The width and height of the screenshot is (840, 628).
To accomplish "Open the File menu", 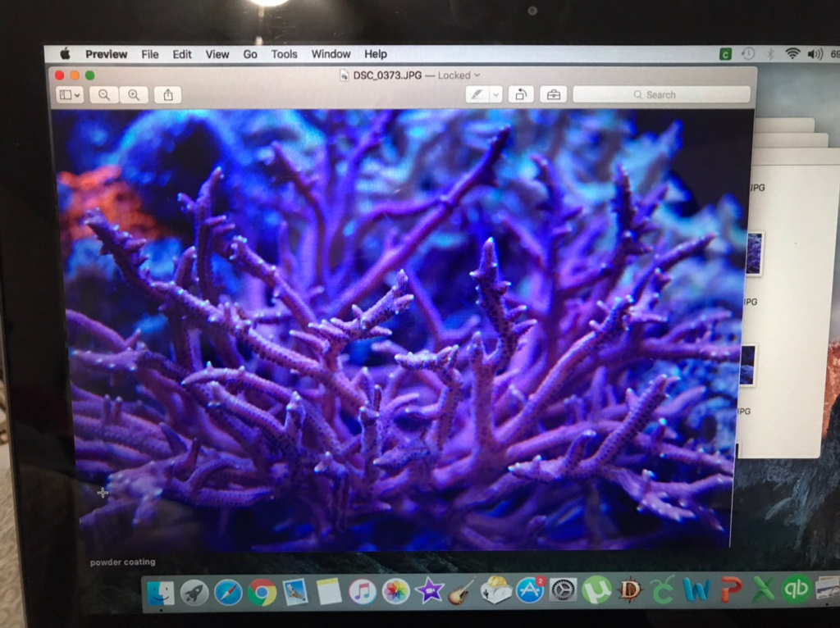I will [x=150, y=54].
